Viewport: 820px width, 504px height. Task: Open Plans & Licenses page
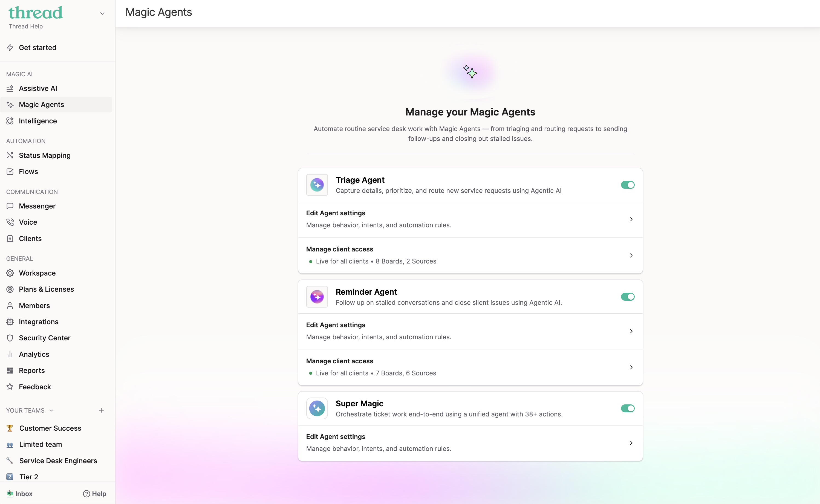[56, 289]
